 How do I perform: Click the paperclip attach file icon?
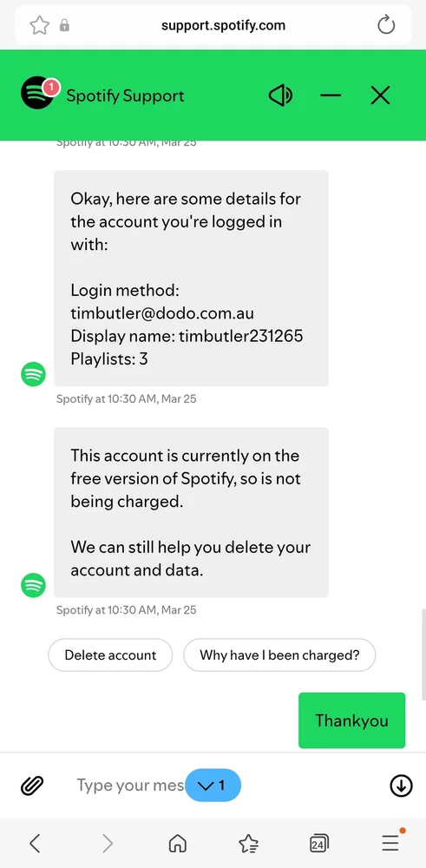click(x=32, y=785)
